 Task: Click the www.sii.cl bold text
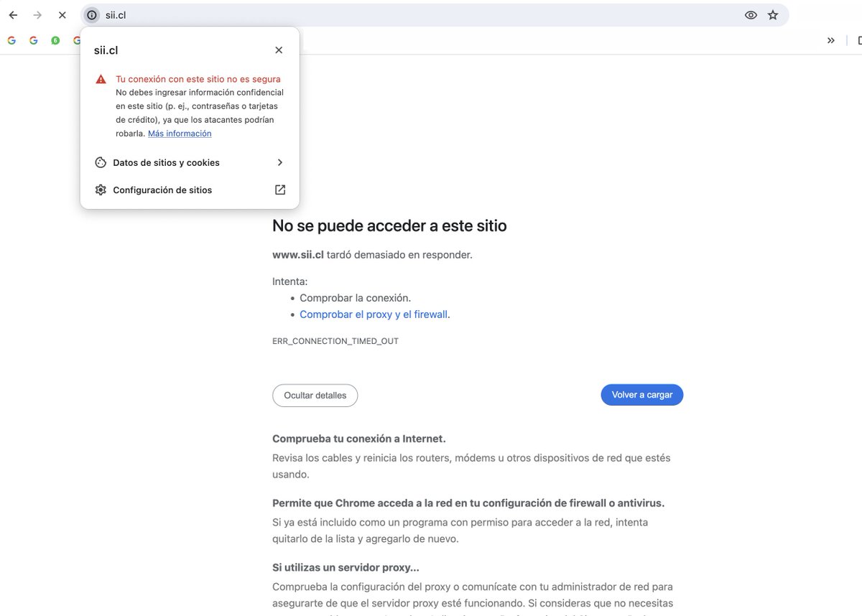[x=298, y=255]
